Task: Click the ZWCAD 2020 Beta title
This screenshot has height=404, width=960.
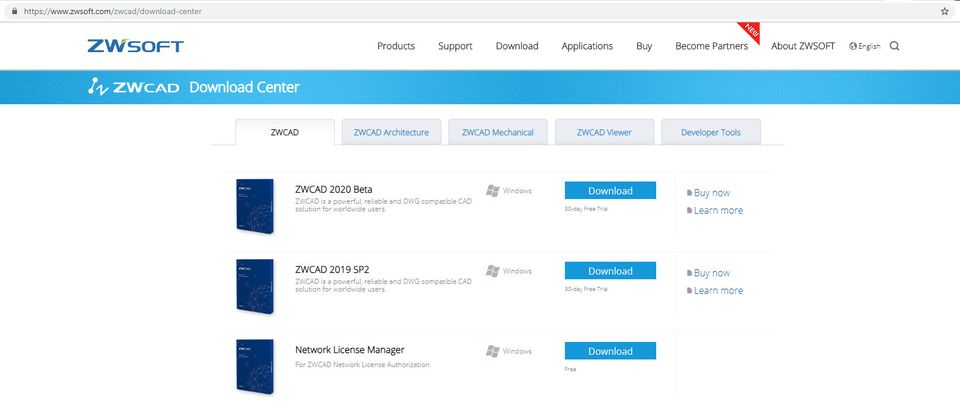Action: point(334,189)
